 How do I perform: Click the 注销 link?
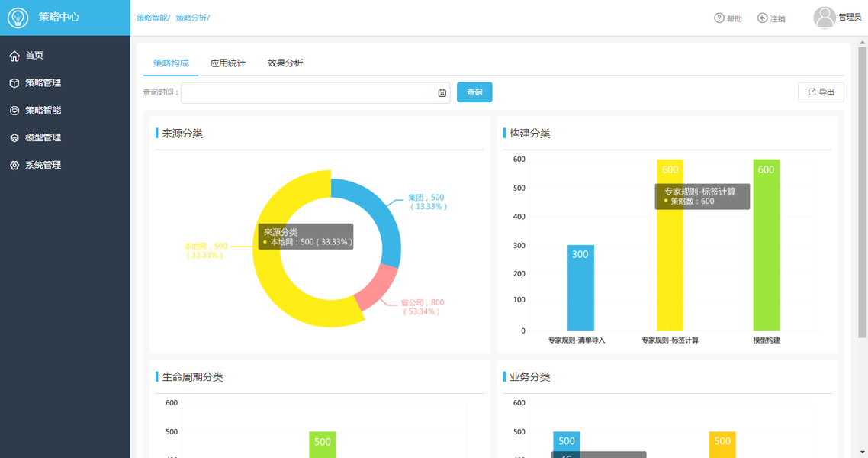tap(777, 18)
